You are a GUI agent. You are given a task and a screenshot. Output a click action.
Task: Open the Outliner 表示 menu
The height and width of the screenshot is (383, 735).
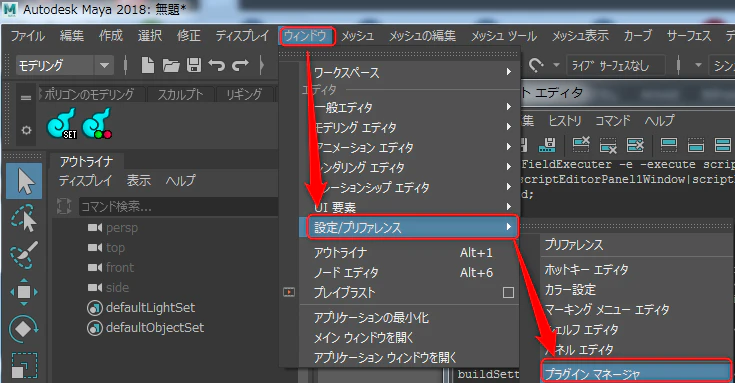pos(139,180)
